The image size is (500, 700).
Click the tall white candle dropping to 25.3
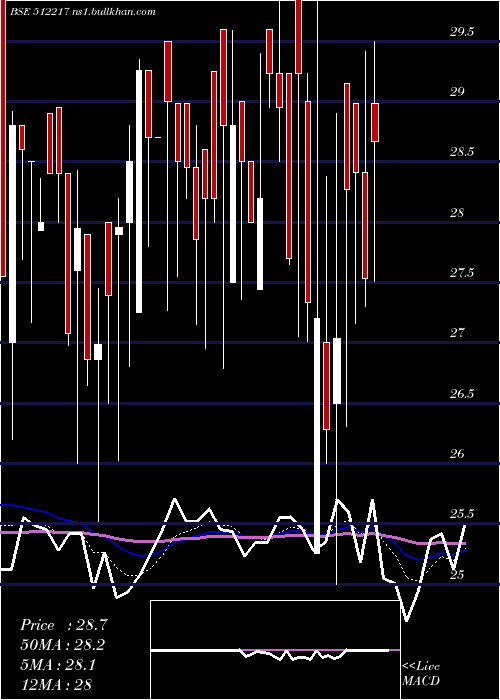pos(317,436)
